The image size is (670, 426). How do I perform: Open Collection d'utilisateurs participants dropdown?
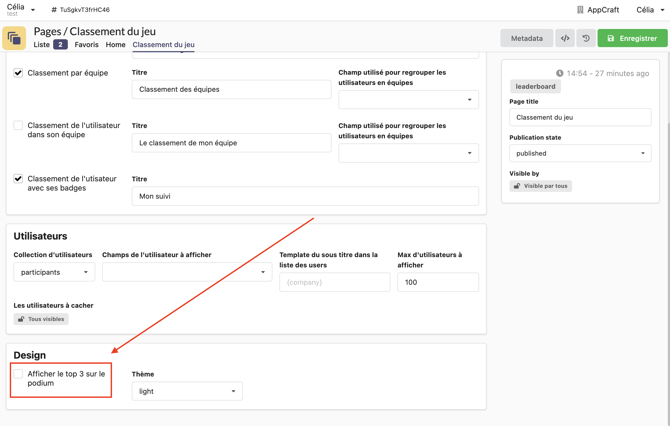(x=54, y=272)
